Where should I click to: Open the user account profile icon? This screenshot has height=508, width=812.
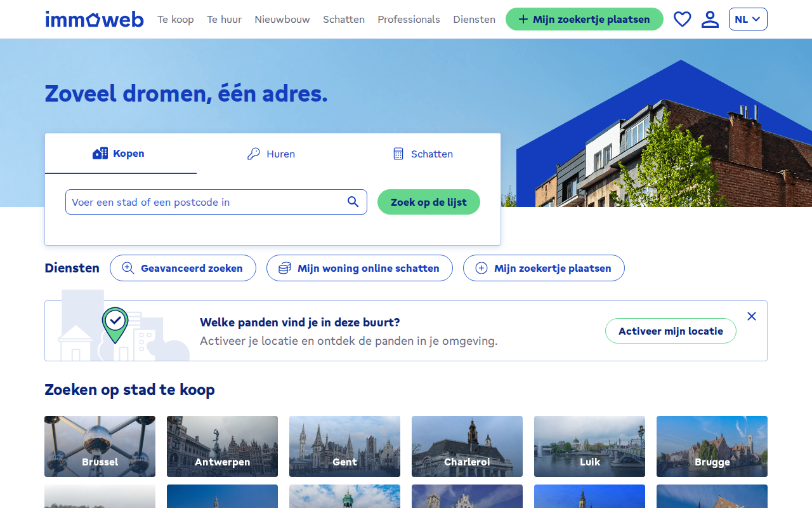pyautogui.click(x=710, y=19)
